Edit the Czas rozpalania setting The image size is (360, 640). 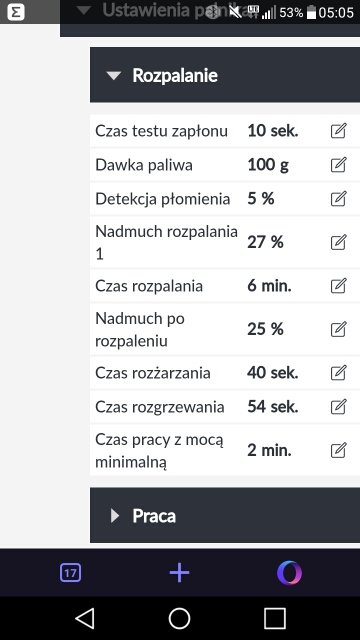click(x=338, y=286)
